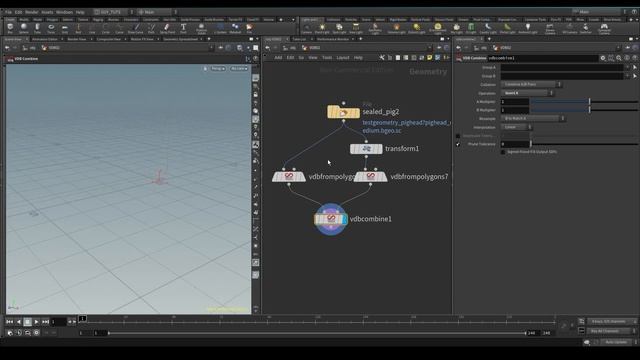Add an Area Light from the shelf
This screenshot has height=360, width=640.
point(356,29)
